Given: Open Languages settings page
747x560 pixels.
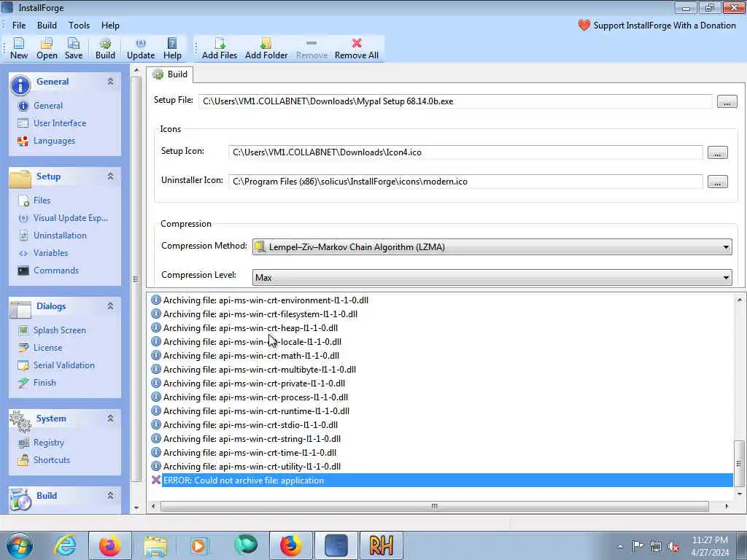Looking at the screenshot, I should click(x=54, y=141).
